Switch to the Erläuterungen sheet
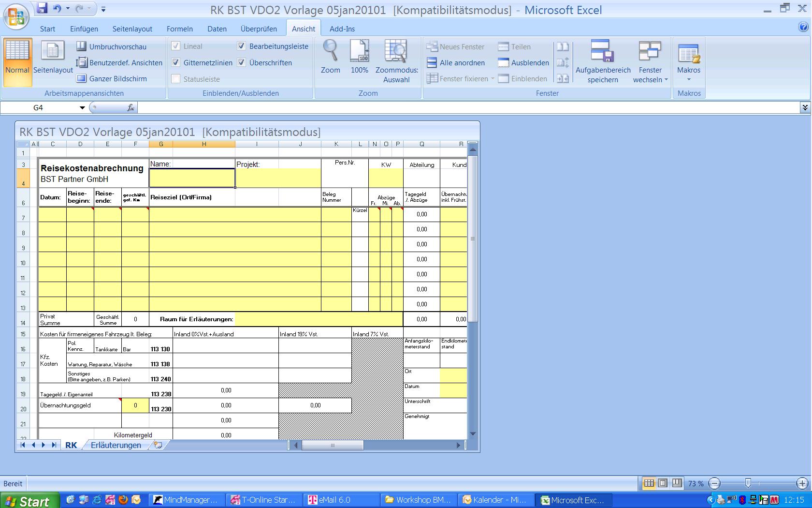The image size is (812, 508). point(116,445)
